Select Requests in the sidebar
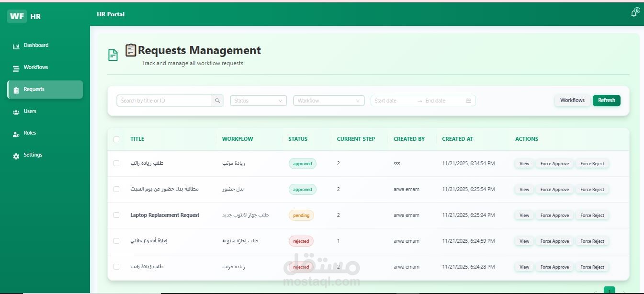Viewport: 644px width, 294px height. pyautogui.click(x=45, y=90)
